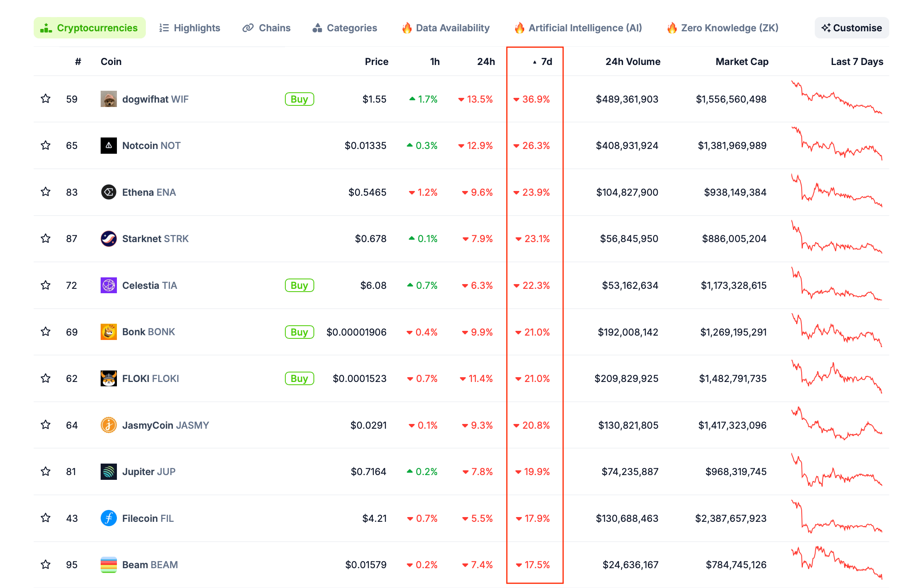Click the Jupiter JUP coin logo

[109, 472]
